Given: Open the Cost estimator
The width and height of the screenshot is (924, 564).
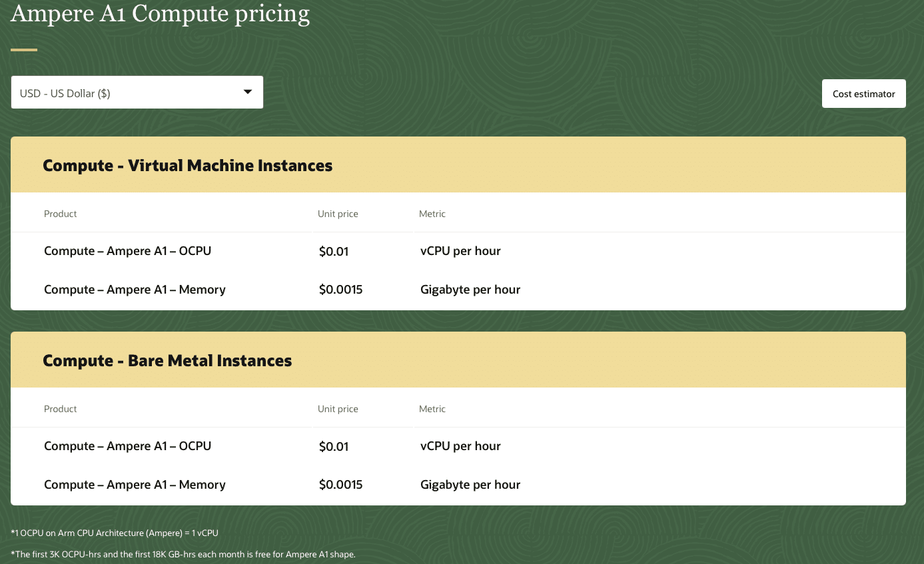Looking at the screenshot, I should coord(863,94).
